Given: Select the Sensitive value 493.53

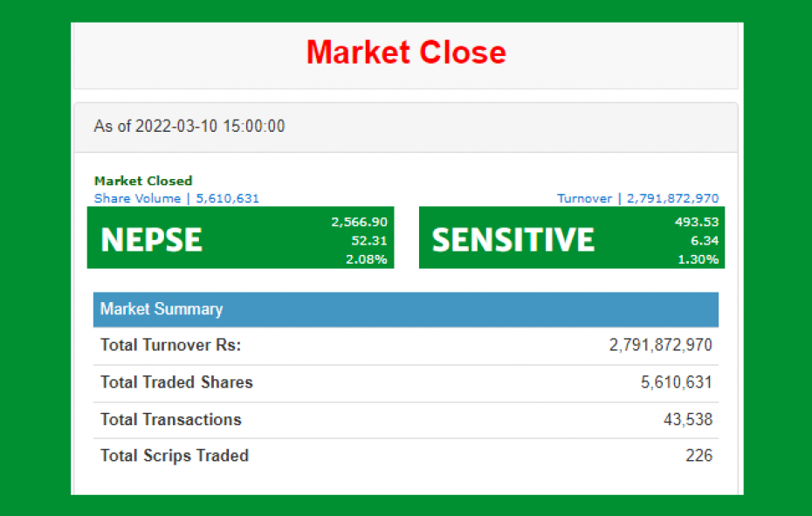Looking at the screenshot, I should point(697,222).
